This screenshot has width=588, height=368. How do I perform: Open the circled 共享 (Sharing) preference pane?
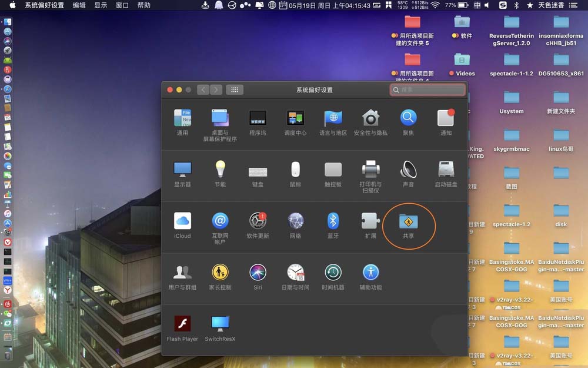tap(409, 223)
